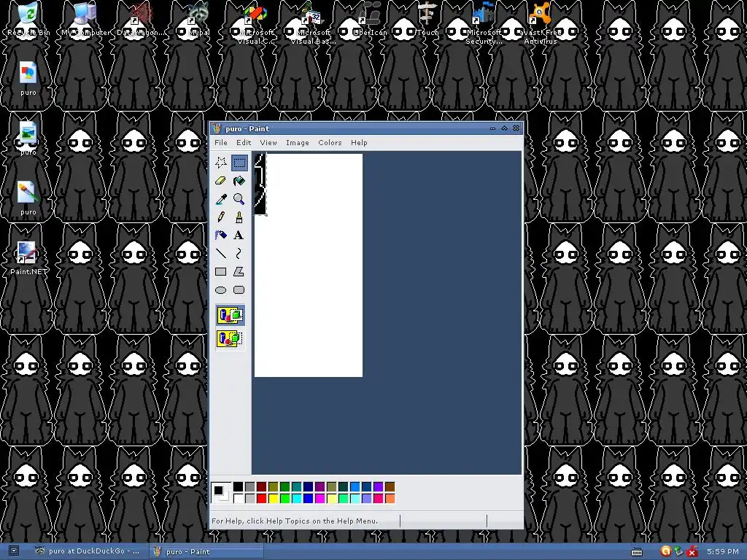747x560 pixels.
Task: Open the File menu
Action: [220, 142]
